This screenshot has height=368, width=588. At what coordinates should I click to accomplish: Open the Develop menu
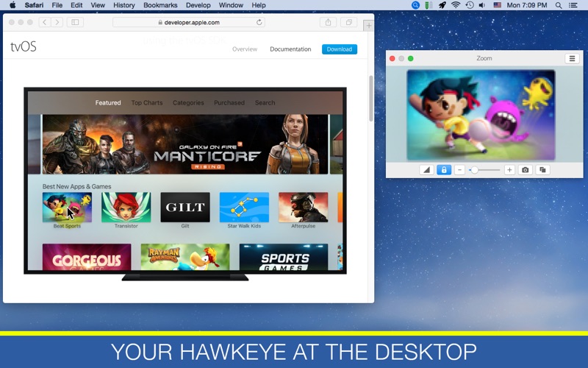[x=198, y=5]
